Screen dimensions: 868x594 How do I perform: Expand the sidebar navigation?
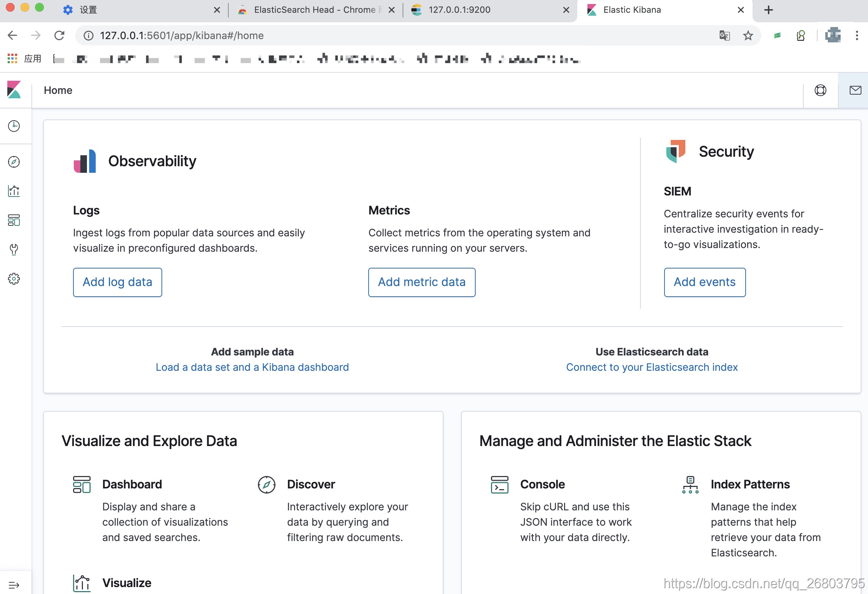(x=14, y=585)
